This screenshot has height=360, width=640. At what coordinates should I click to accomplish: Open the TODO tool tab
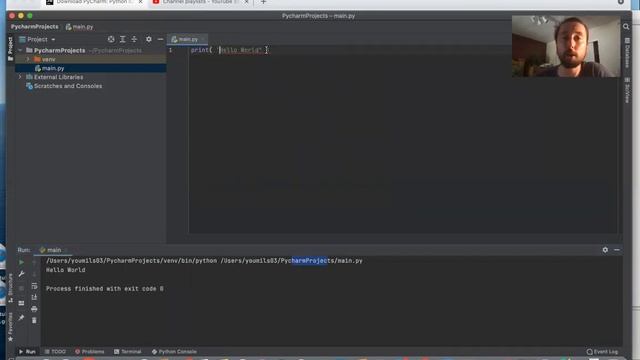click(x=55, y=351)
